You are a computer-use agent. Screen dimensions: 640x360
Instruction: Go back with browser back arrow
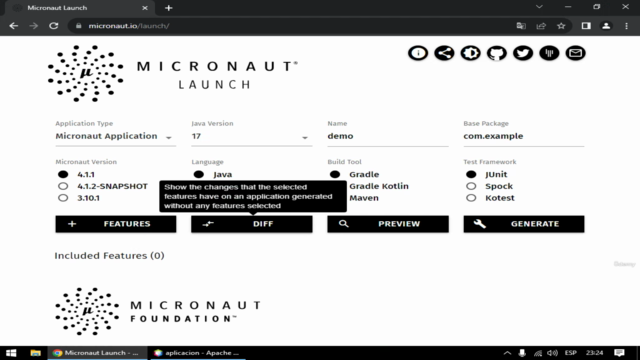point(13,26)
